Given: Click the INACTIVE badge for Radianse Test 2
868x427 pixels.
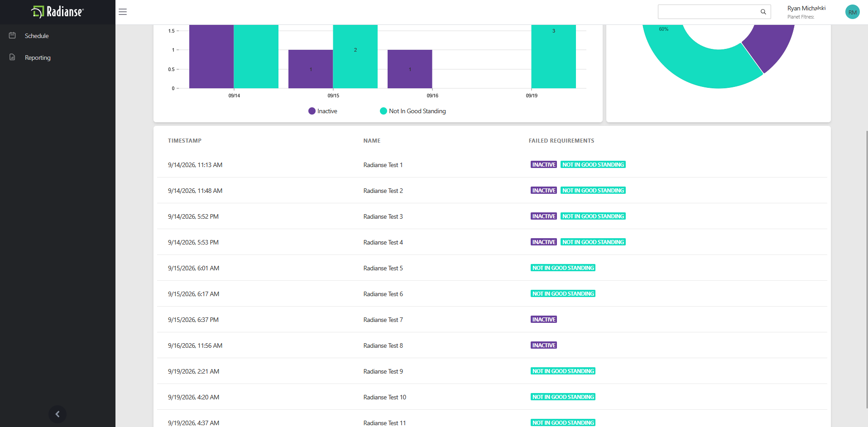Looking at the screenshot, I should (543, 191).
